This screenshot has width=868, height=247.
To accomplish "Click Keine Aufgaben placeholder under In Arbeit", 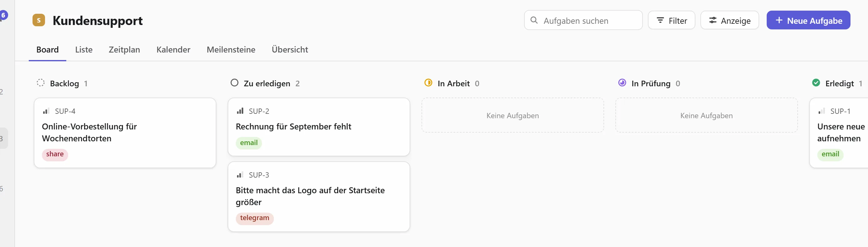I will (512, 115).
